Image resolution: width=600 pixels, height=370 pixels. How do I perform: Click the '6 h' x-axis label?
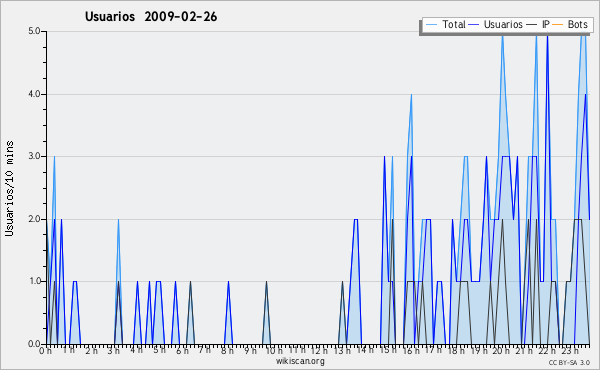coord(182,351)
